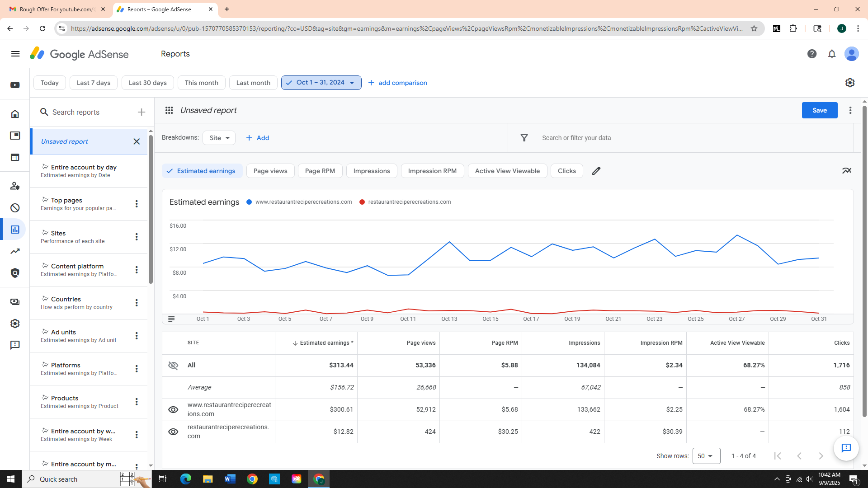The width and height of the screenshot is (868, 488).
Task: Open Account settings gear in sidebar
Action: [x=15, y=324]
